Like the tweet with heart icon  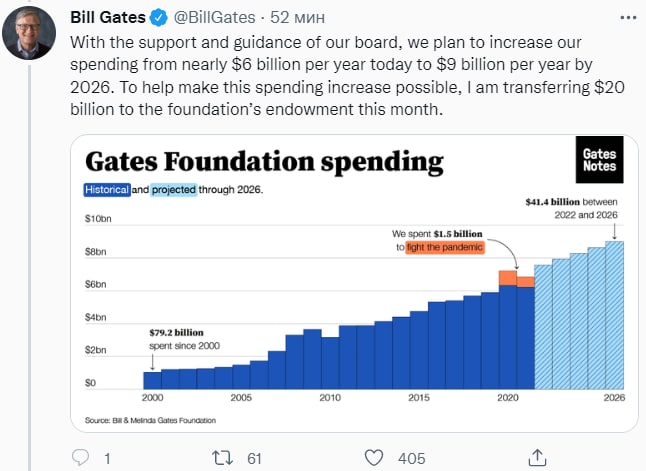[x=374, y=458]
